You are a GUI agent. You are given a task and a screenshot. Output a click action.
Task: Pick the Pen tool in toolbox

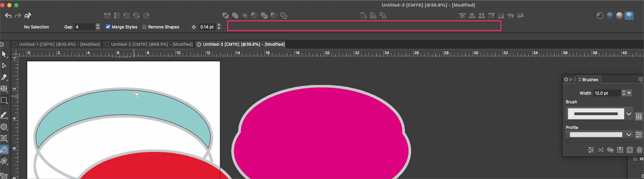pos(4,77)
